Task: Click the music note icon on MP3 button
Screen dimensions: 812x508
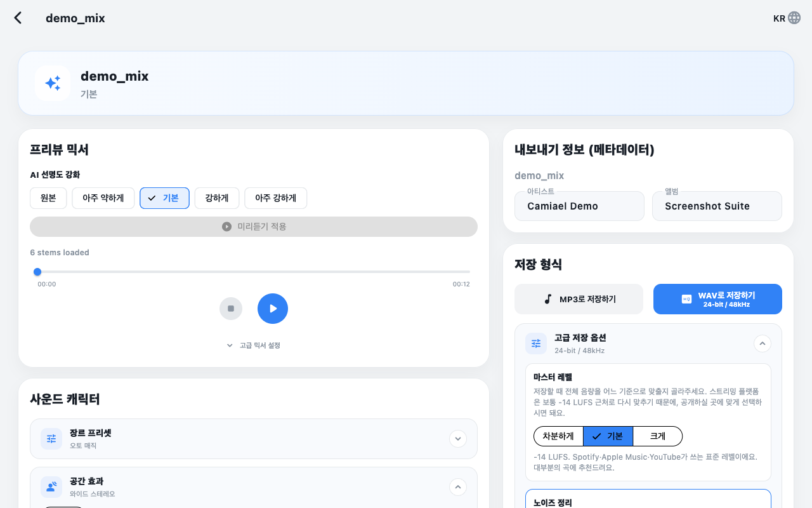Action: point(548,299)
